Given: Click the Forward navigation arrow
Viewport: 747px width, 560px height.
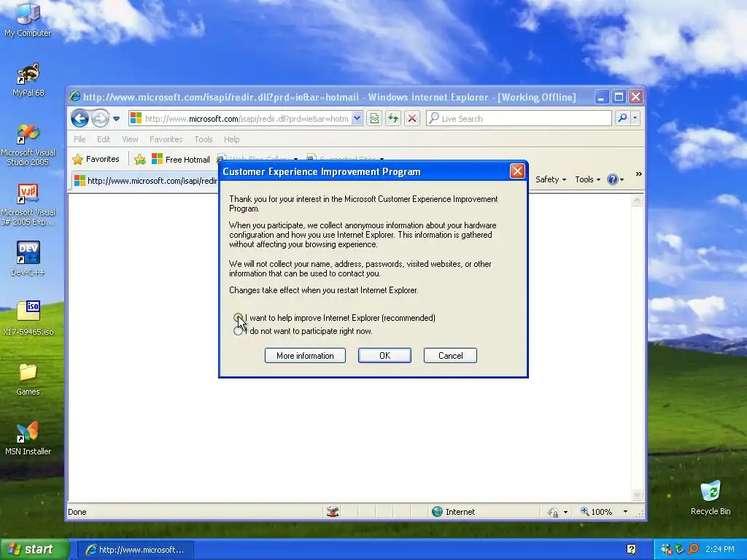Looking at the screenshot, I should pos(100,118).
